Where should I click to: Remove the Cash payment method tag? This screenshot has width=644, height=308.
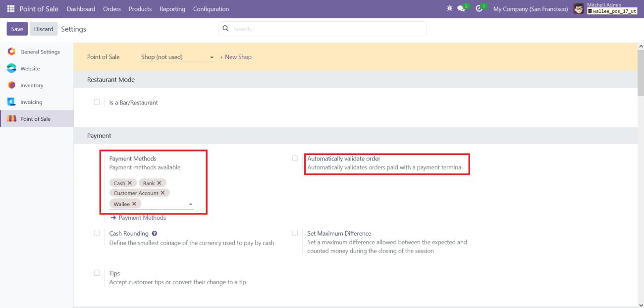[130, 183]
